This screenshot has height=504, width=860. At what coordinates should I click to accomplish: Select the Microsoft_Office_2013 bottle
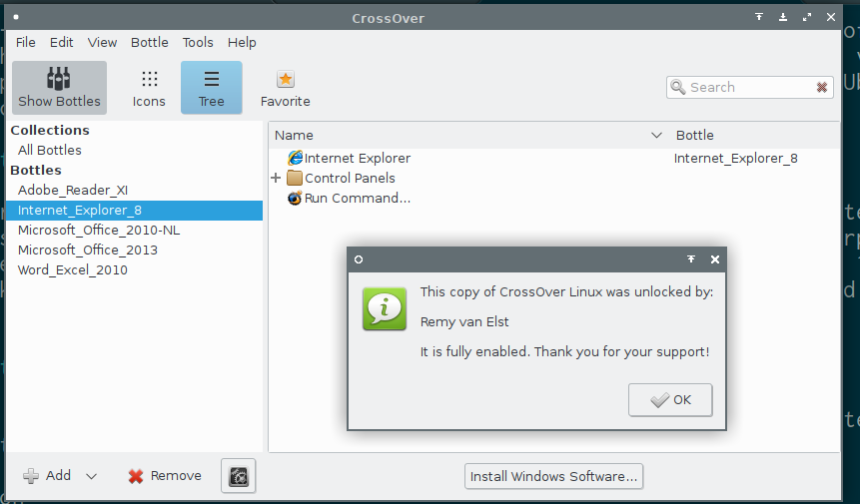click(88, 251)
